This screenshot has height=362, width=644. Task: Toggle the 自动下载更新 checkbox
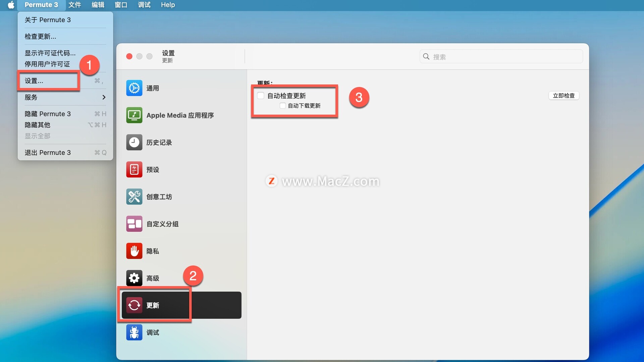(x=283, y=106)
